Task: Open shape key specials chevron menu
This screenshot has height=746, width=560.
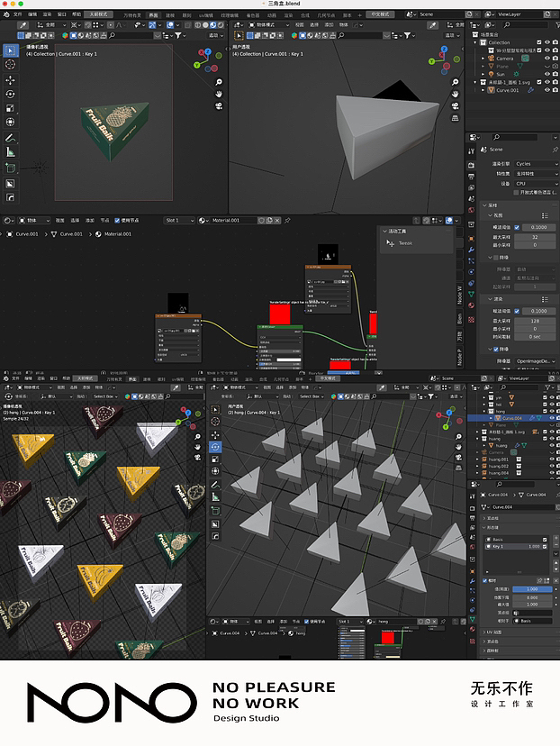Action: click(555, 556)
